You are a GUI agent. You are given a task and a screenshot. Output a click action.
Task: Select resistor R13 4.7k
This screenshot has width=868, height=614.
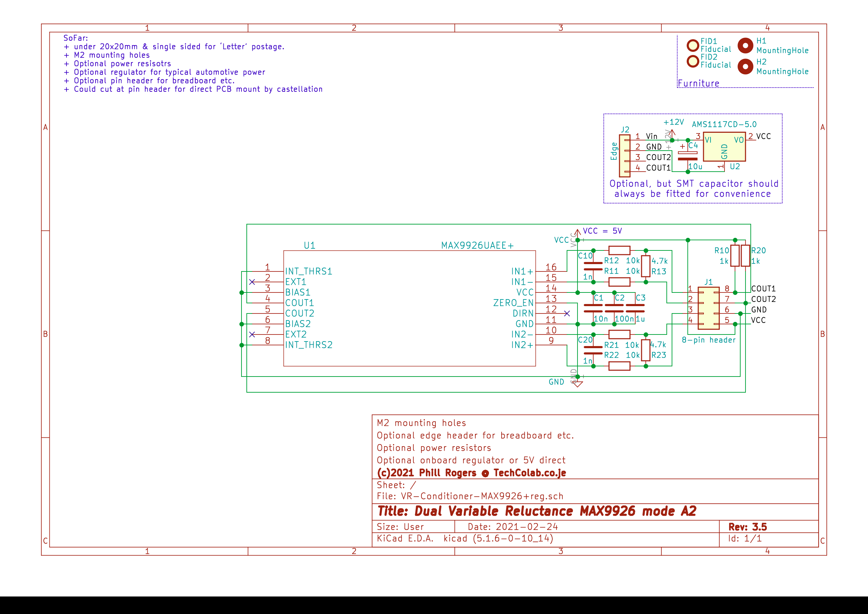646,266
